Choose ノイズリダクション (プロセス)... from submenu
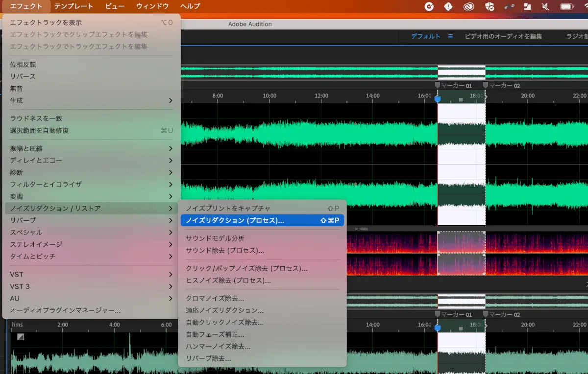 point(235,221)
